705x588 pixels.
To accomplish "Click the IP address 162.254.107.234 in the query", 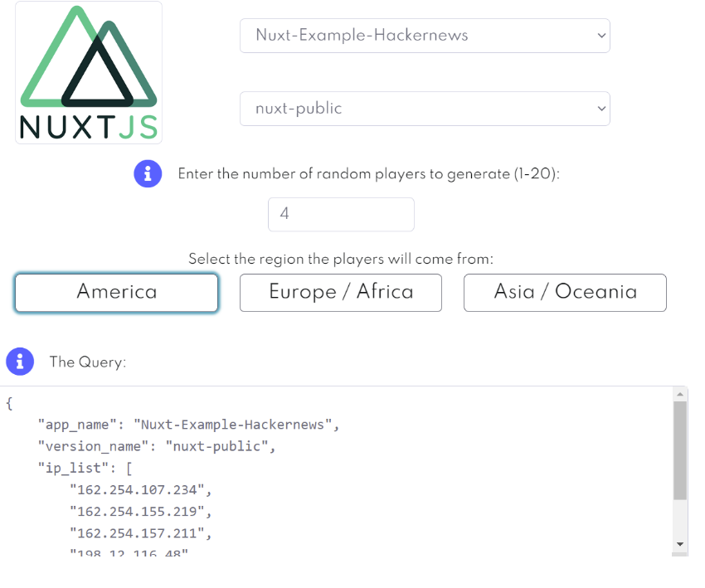I will (136, 489).
